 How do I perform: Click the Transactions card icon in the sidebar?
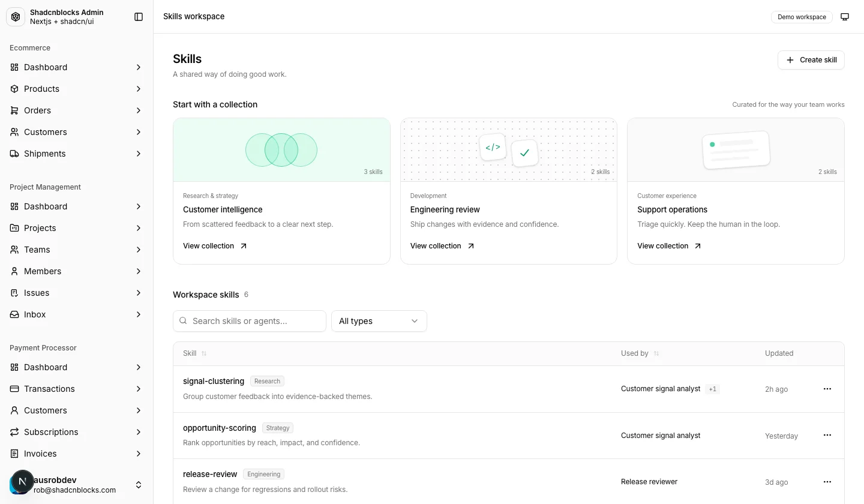click(14, 389)
